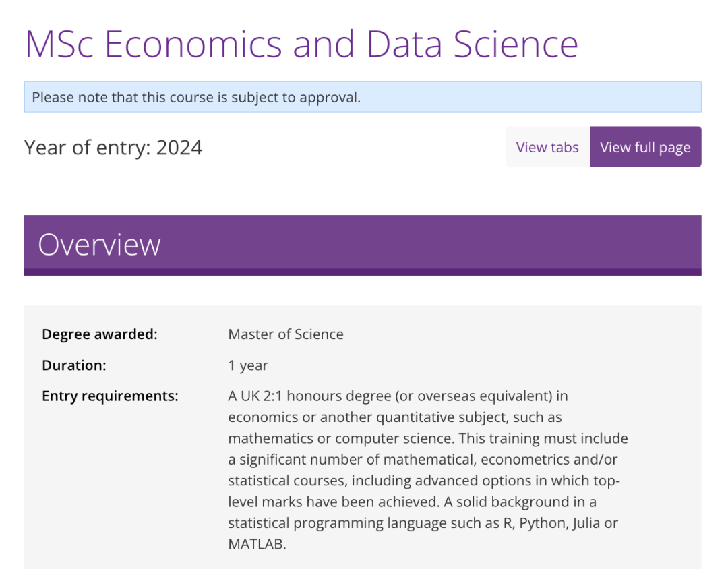Click the Master of Science value
The height and width of the screenshot is (569, 728).
click(x=286, y=334)
